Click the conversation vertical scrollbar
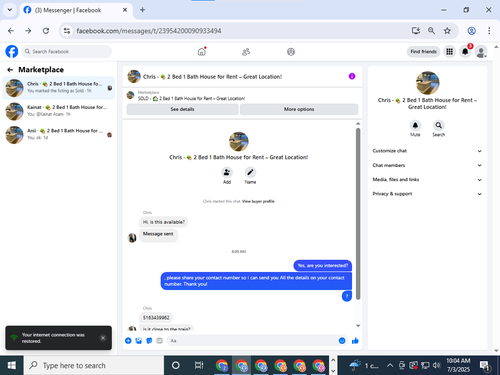Image resolution: width=500 pixels, height=375 pixels. click(x=358, y=213)
